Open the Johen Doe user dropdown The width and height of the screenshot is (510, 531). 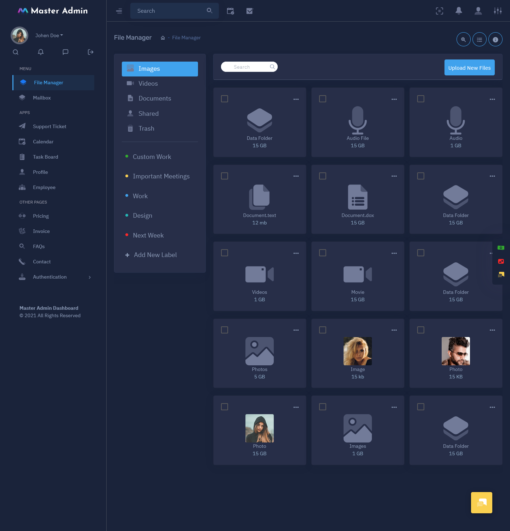[49, 35]
